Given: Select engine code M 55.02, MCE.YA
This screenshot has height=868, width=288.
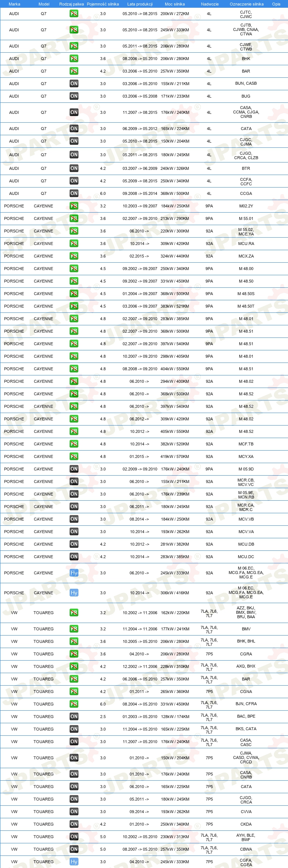Looking at the screenshot, I should 246,231.
